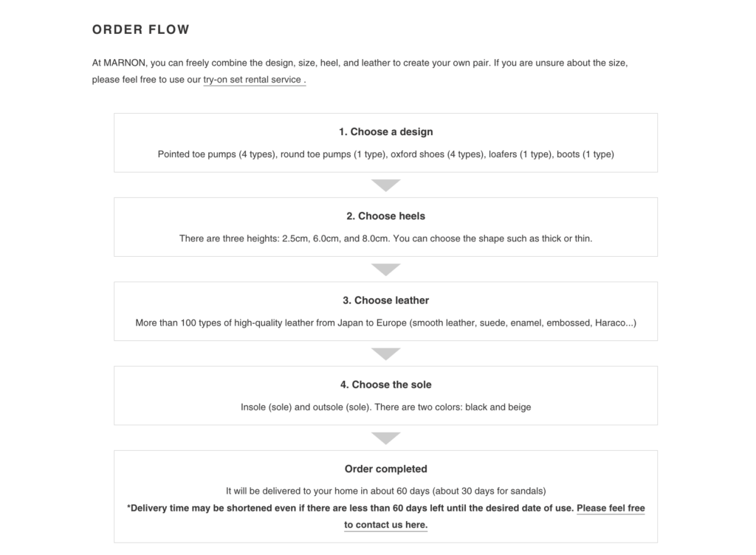Click the arrow below Choose a design
756x555 pixels.
[x=385, y=185]
